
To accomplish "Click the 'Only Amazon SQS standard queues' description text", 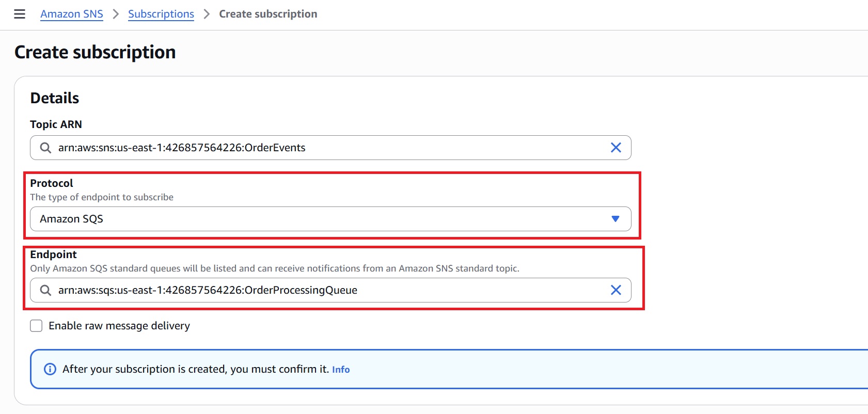I will point(275,268).
